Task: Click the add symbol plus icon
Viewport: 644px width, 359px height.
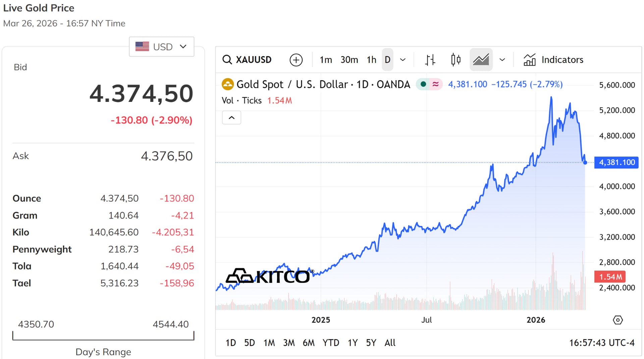Action: 296,60
